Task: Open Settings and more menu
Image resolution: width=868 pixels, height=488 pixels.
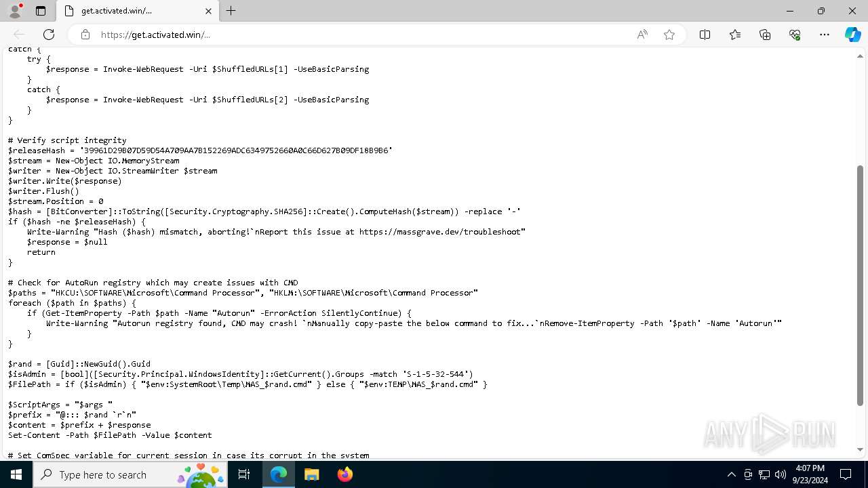Action: (825, 35)
